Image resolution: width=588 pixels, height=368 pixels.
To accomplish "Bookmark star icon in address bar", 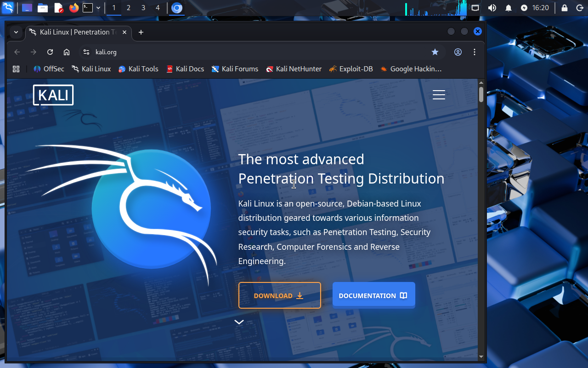I will [435, 52].
